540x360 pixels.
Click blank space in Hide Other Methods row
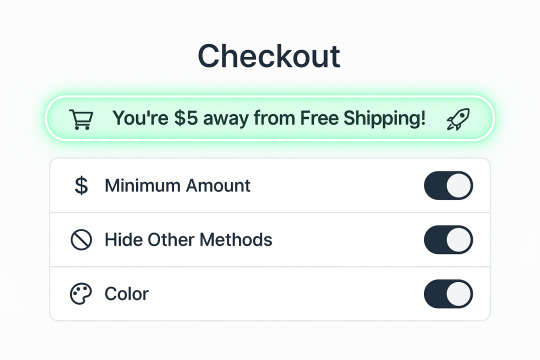pos(348,240)
